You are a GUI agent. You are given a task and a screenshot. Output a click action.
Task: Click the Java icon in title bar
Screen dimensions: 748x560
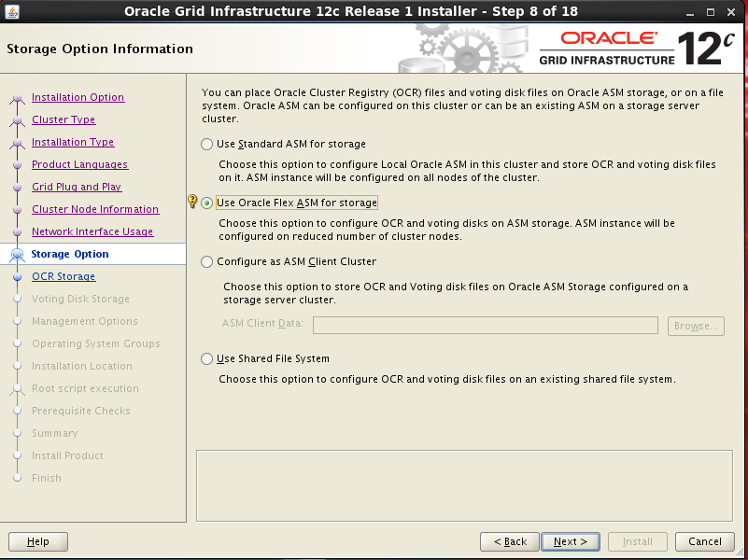pos(12,11)
